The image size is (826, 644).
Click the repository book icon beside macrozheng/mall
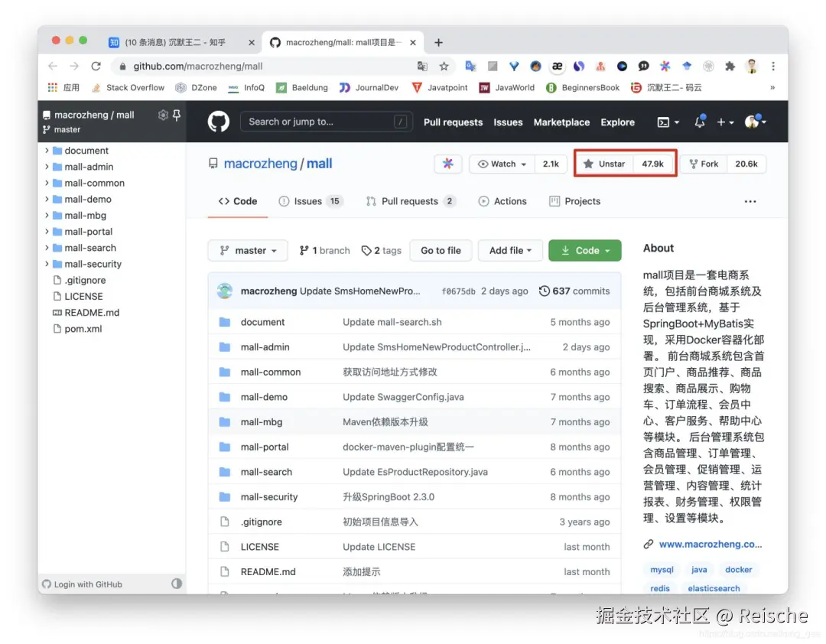[x=214, y=163]
